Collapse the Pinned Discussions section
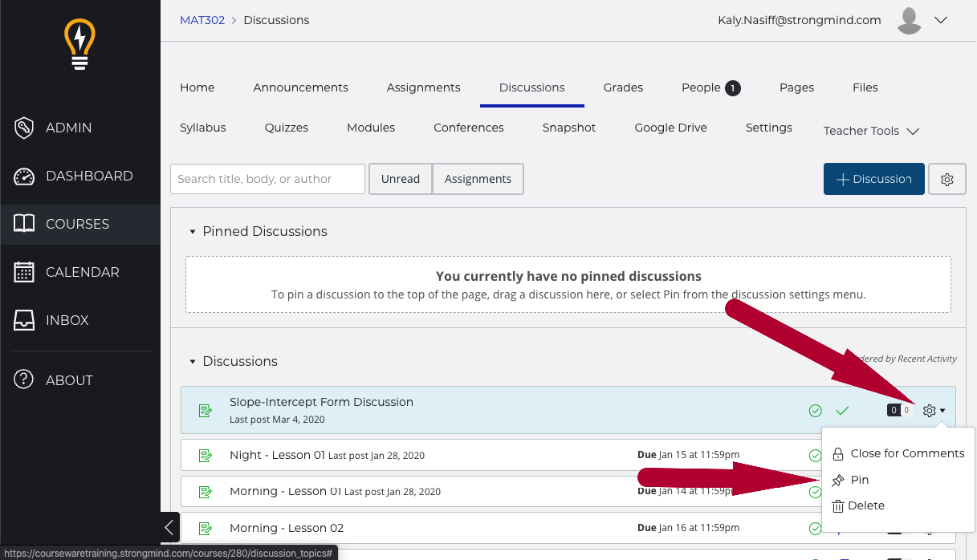This screenshot has width=977, height=560. tap(193, 232)
